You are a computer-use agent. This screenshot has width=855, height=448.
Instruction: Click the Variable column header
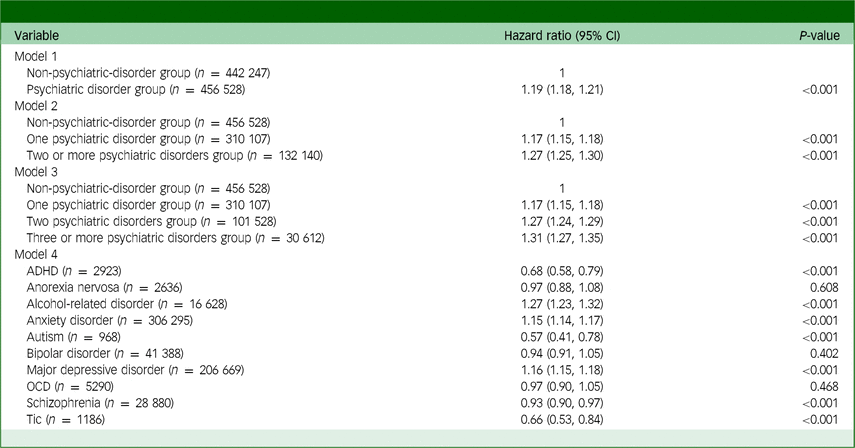37,36
